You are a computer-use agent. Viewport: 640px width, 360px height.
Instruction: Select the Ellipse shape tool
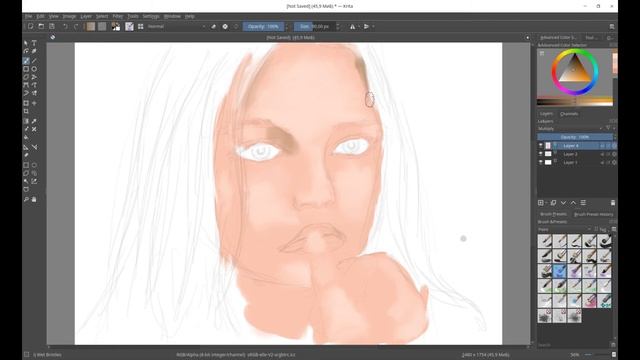[x=34, y=69]
